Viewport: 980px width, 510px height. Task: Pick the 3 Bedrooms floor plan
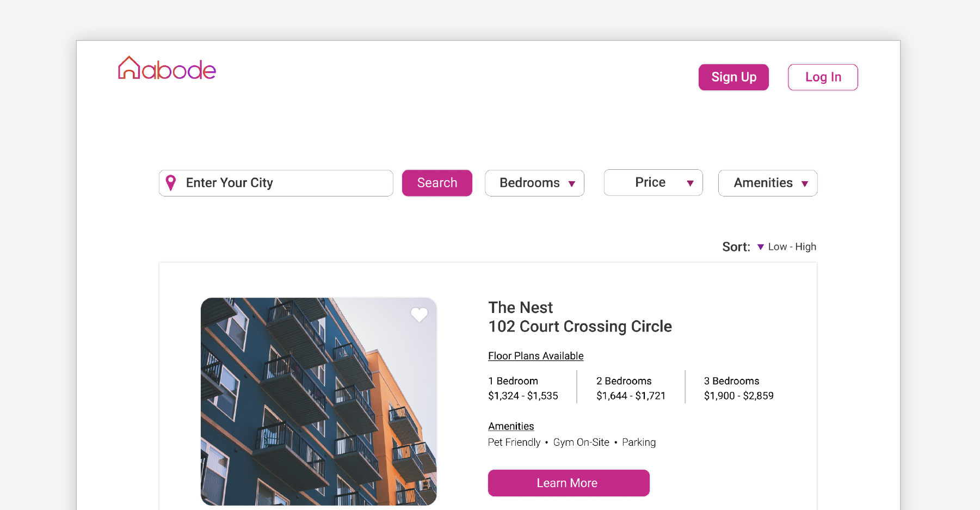(x=738, y=388)
